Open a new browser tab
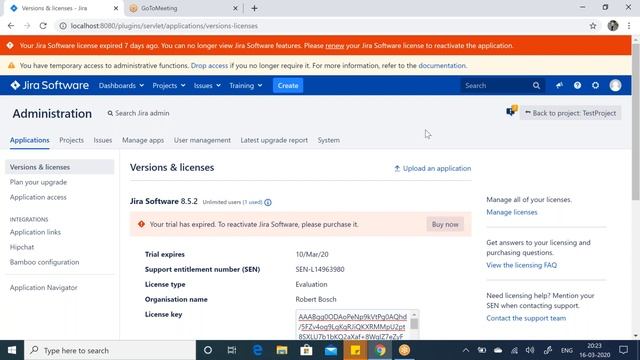Image resolution: width=640 pixels, height=360 pixels. pos(254,8)
